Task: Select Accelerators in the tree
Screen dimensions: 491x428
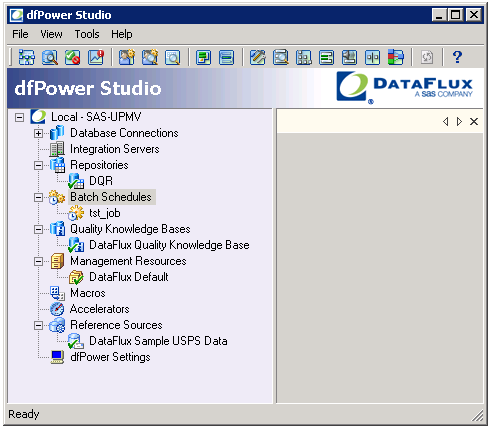Action: [99, 309]
